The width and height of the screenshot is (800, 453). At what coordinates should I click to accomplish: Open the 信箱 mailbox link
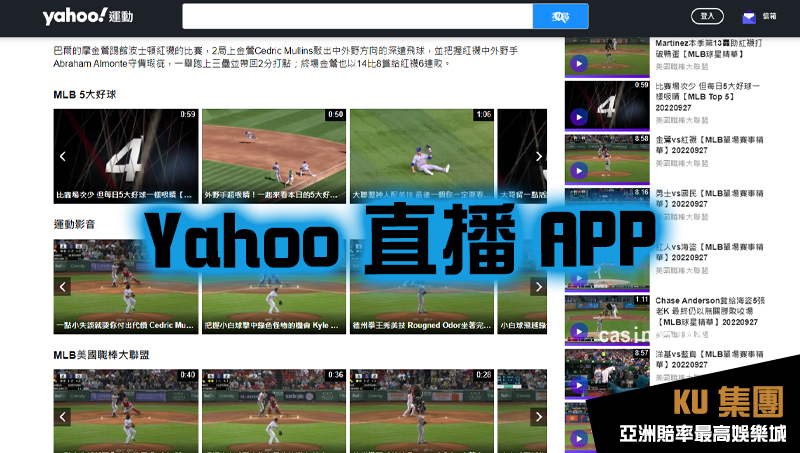coord(769,16)
